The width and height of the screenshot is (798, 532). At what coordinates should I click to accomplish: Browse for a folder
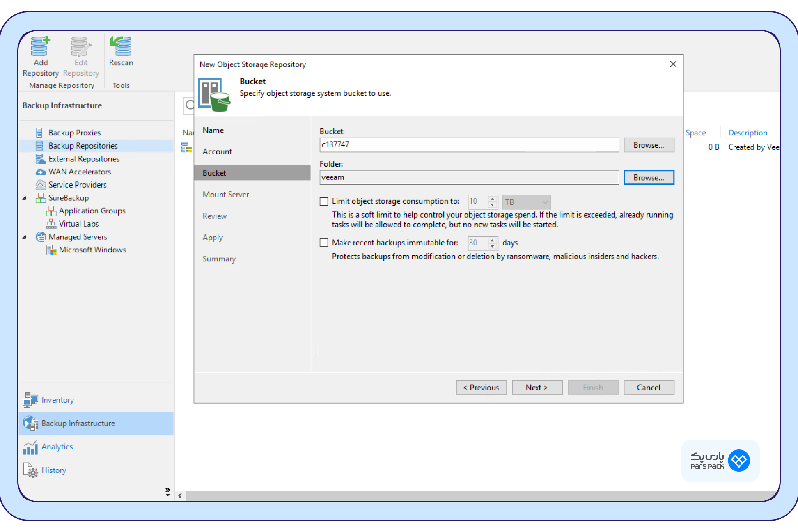tap(649, 177)
